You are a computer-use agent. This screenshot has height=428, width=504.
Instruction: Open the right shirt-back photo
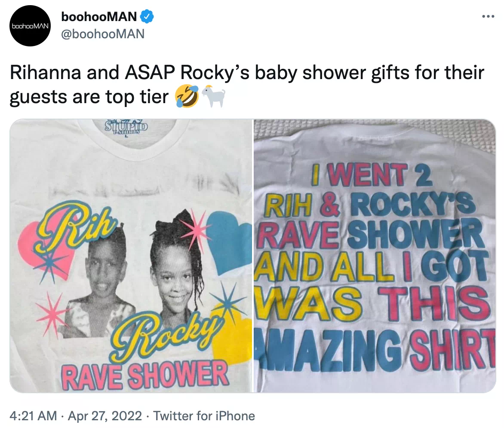coord(375,256)
